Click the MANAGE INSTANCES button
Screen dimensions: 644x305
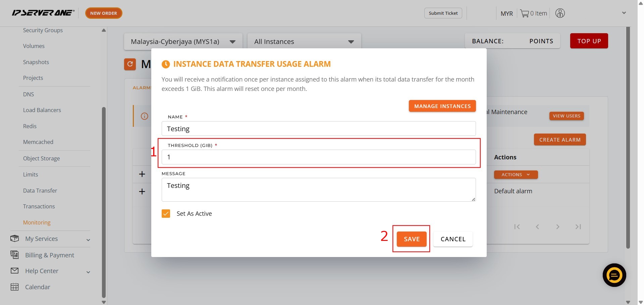coord(442,106)
